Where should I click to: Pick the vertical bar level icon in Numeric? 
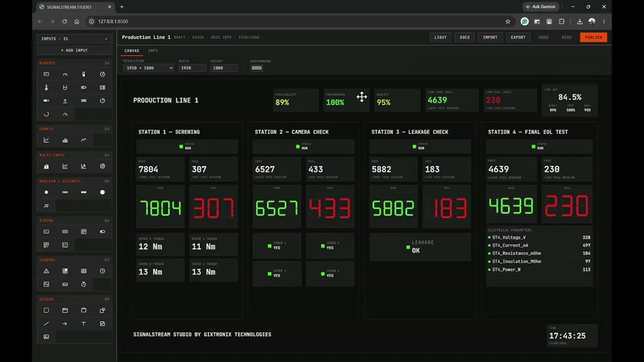pyautogui.click(x=84, y=74)
